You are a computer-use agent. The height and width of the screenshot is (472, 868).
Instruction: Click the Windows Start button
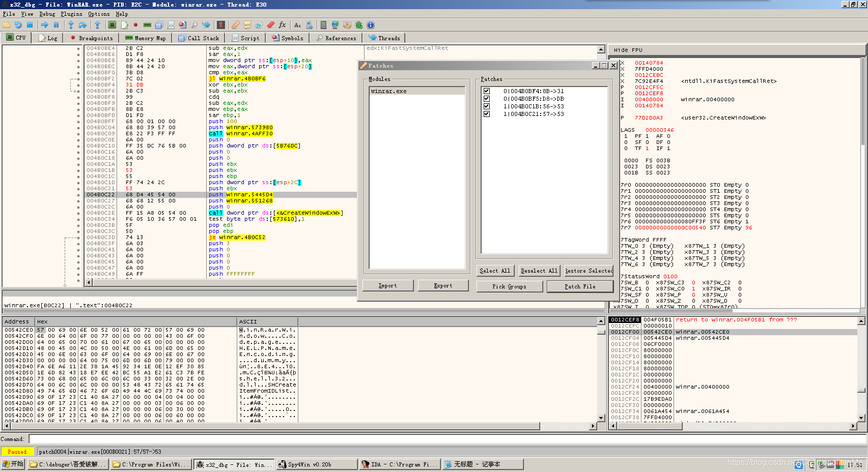point(13,464)
